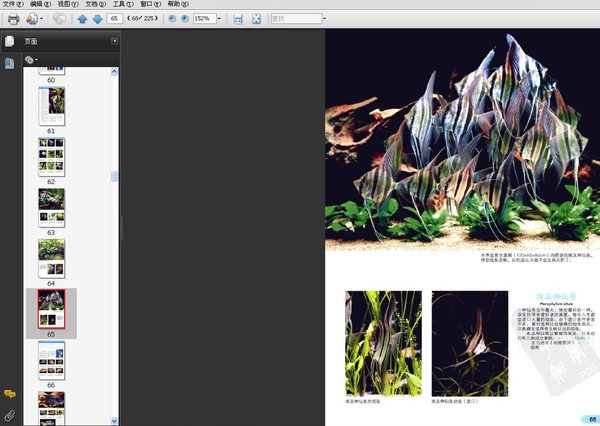The height and width of the screenshot is (426, 600).
Task: Open the 工具 (Tools) menu
Action: point(123,4)
